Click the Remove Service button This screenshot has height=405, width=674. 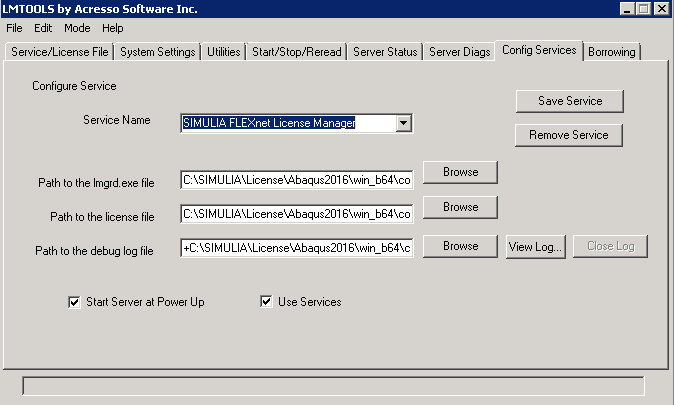point(569,135)
